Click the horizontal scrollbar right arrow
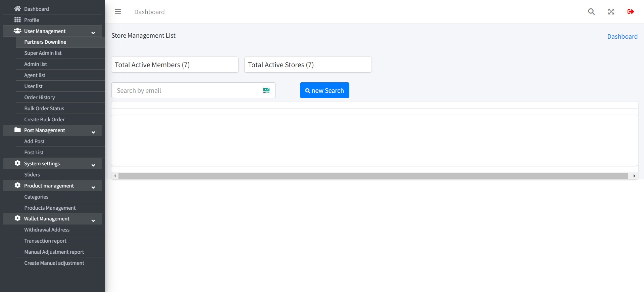Viewport: 644px width, 292px height. click(634, 176)
